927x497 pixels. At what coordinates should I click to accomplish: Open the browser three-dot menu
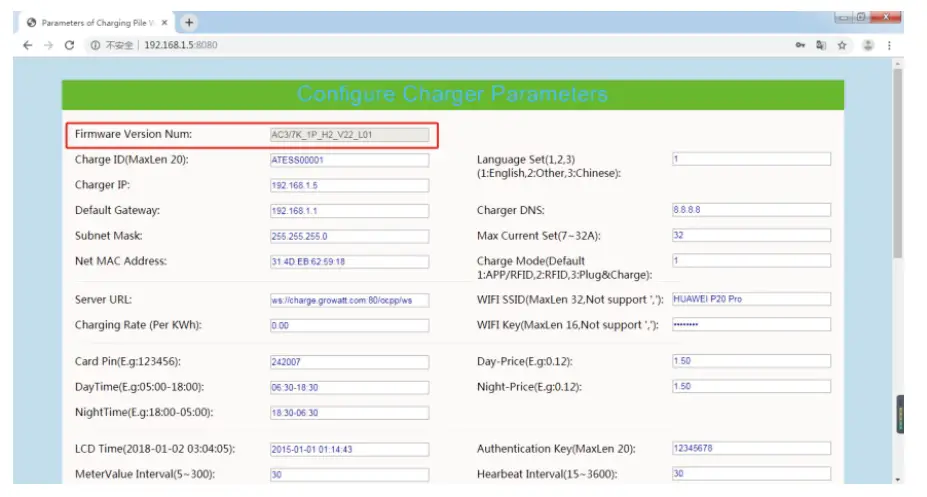889,45
